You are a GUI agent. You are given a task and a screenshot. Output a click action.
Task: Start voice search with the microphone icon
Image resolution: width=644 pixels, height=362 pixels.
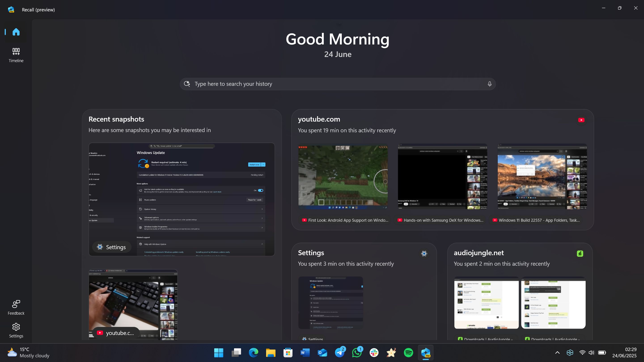pos(489,84)
